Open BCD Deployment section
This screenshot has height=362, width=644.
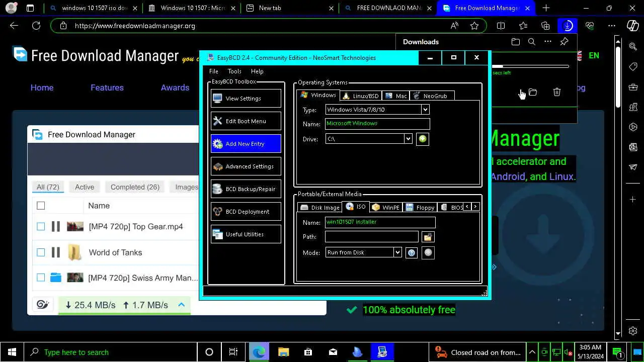point(246,212)
